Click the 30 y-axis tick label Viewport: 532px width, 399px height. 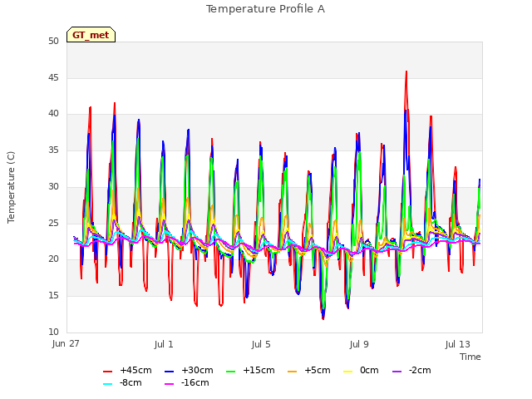coord(53,186)
